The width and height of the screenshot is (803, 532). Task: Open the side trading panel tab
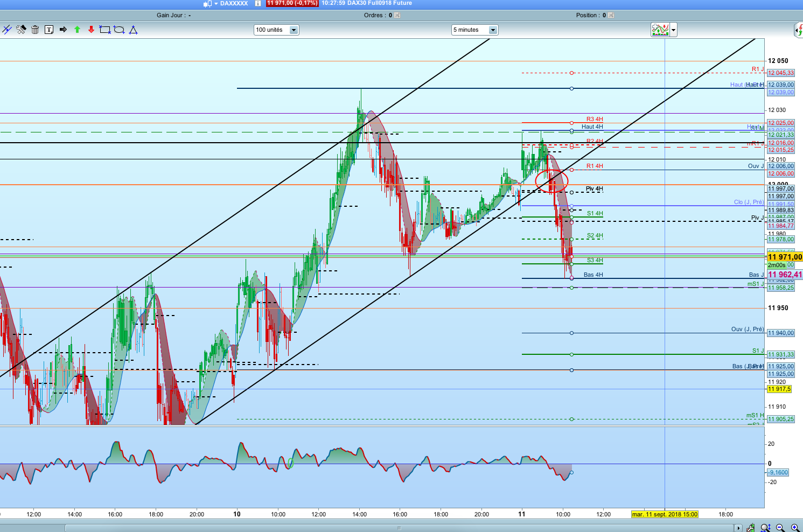[799, 30]
